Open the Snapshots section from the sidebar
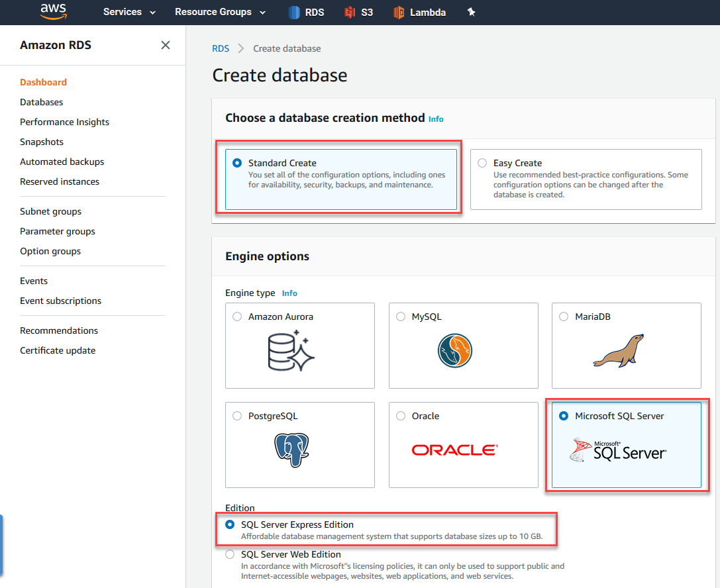This screenshot has width=720, height=588. 42,141
